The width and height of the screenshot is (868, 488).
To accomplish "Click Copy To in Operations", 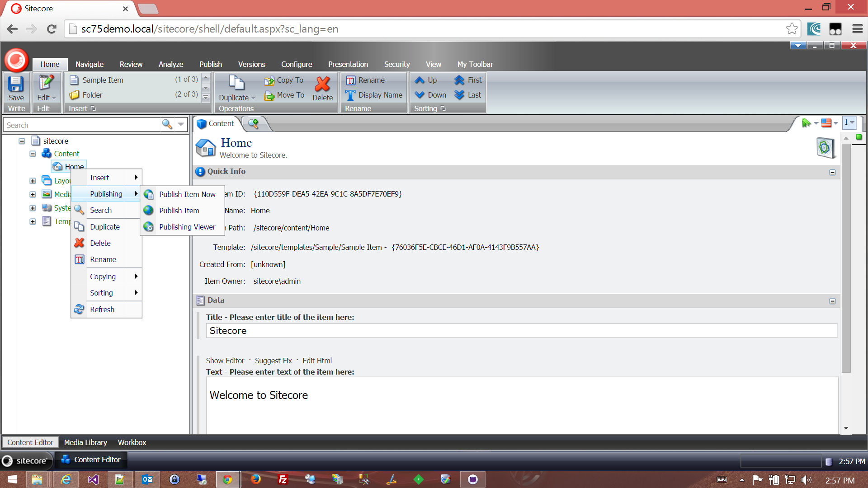I will pyautogui.click(x=284, y=80).
